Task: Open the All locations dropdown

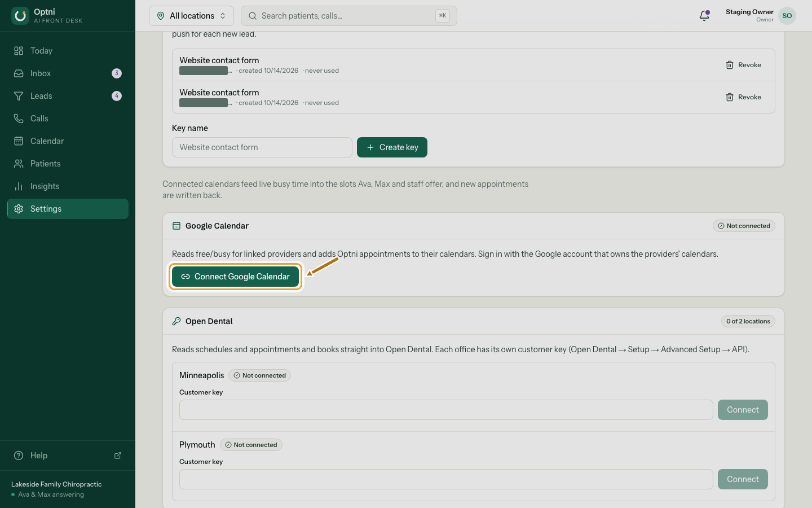Action: point(191,16)
